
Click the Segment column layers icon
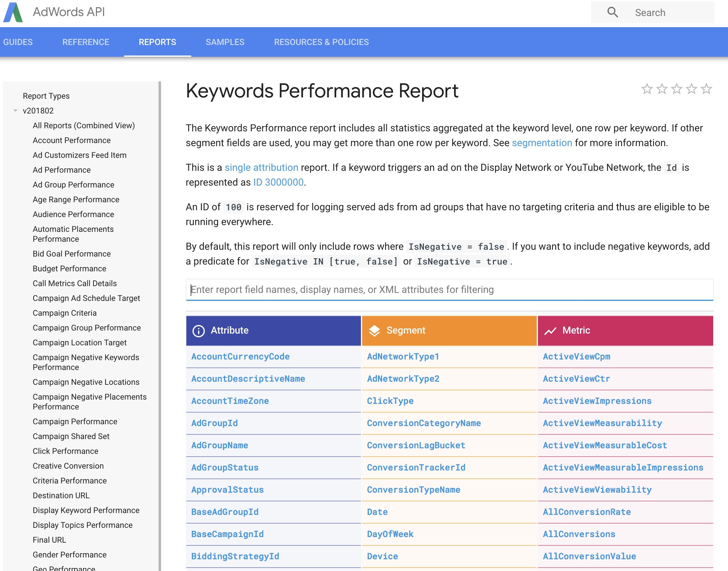point(374,331)
